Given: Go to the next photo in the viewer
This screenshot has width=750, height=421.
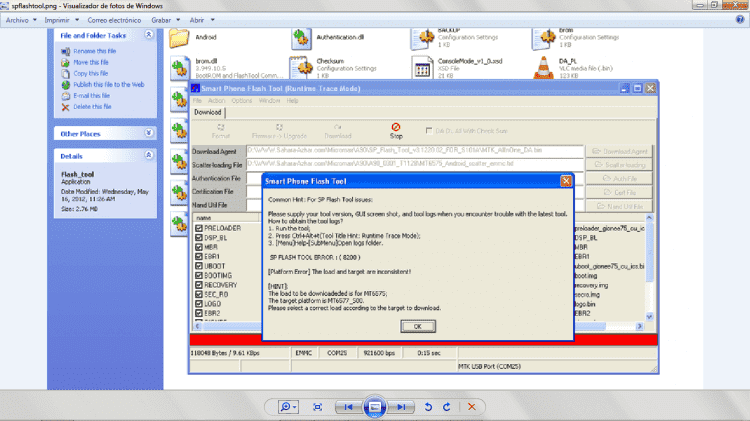Looking at the screenshot, I should [x=401, y=407].
